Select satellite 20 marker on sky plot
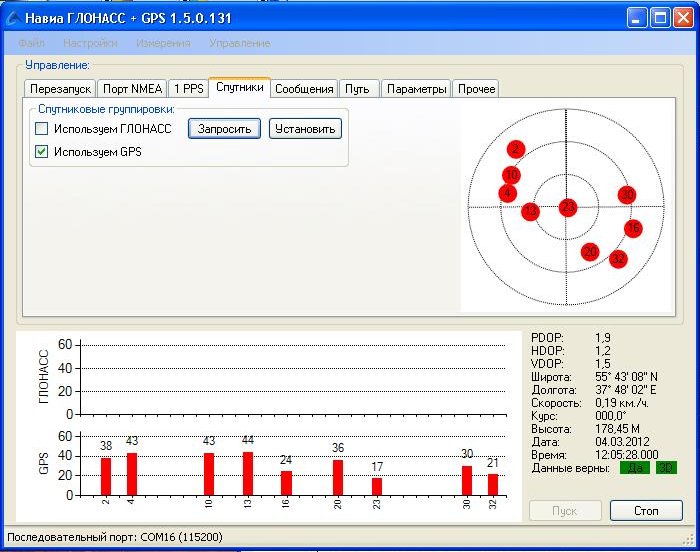700x552 pixels. pyautogui.click(x=590, y=252)
